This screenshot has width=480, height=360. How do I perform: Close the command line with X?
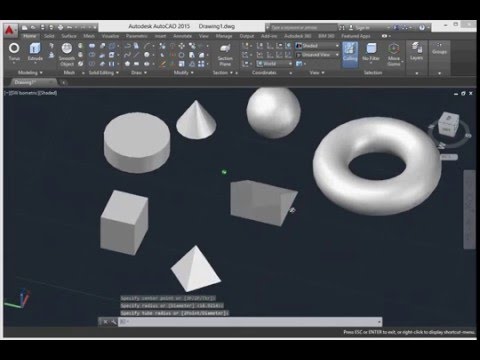tap(105, 322)
